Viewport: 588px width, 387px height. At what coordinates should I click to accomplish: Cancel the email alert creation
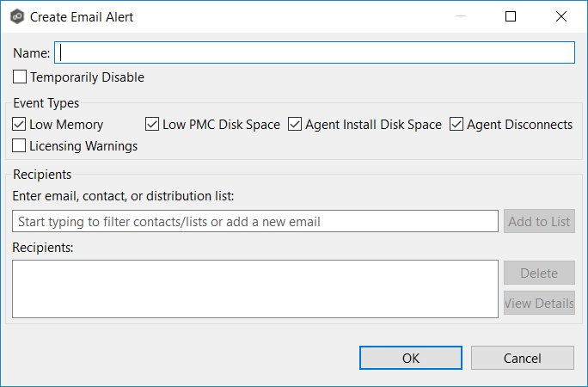tap(522, 358)
